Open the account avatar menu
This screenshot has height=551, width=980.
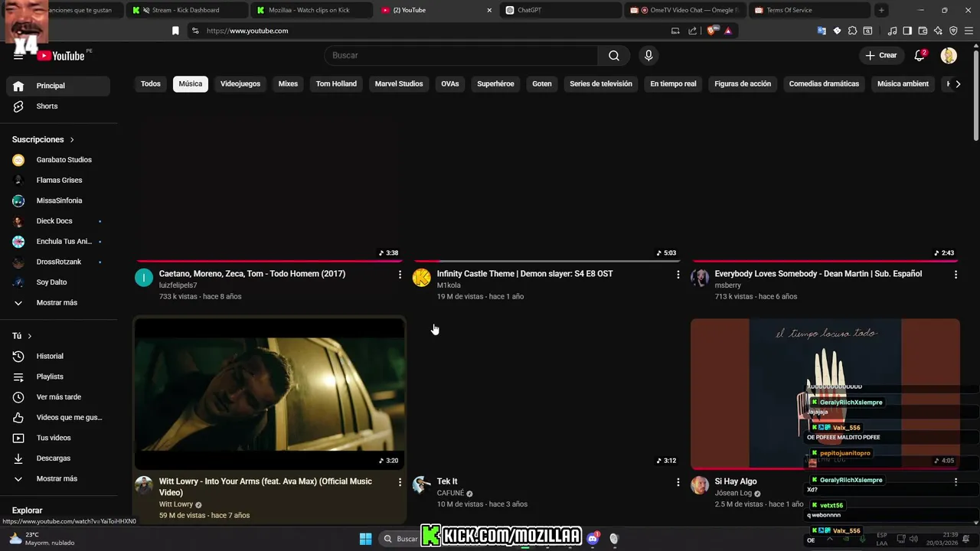pos(949,55)
